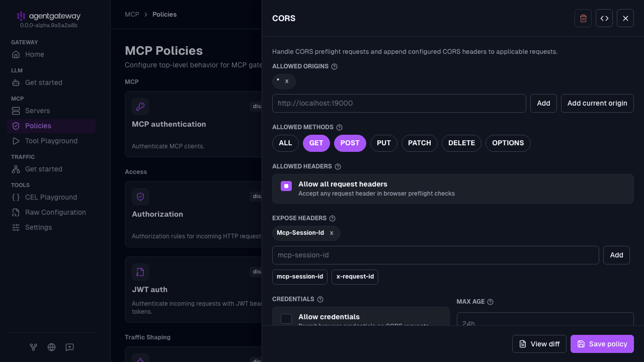Open Traffic Get started page
This screenshot has width=644, height=362.
coord(51,169)
